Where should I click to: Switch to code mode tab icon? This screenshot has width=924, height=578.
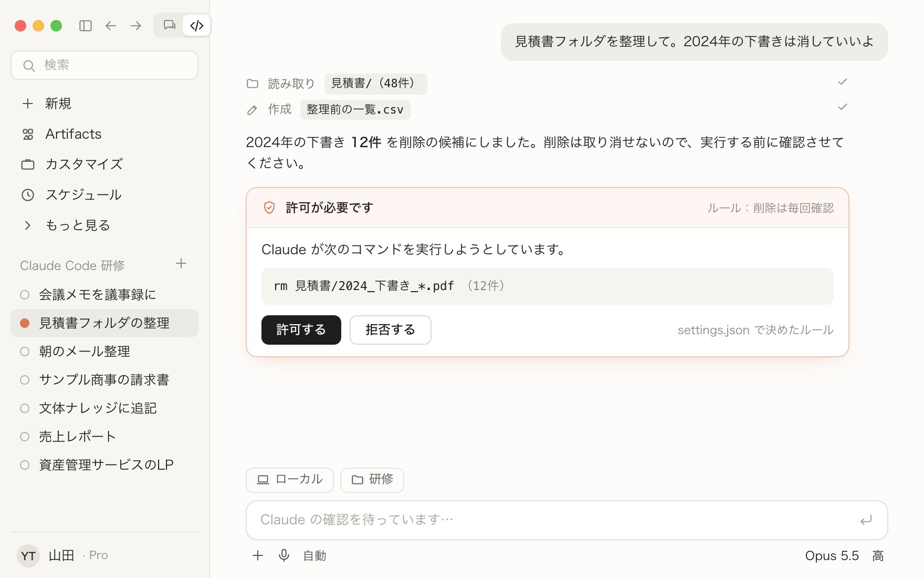tap(197, 25)
